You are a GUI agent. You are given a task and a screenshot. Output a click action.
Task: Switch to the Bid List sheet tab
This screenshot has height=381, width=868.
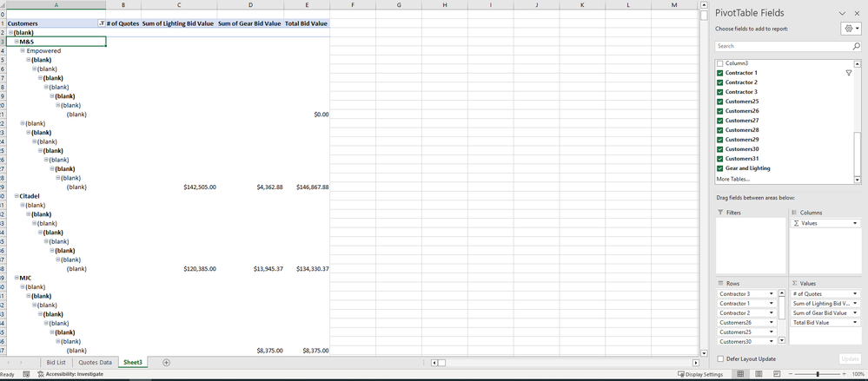pyautogui.click(x=56, y=363)
